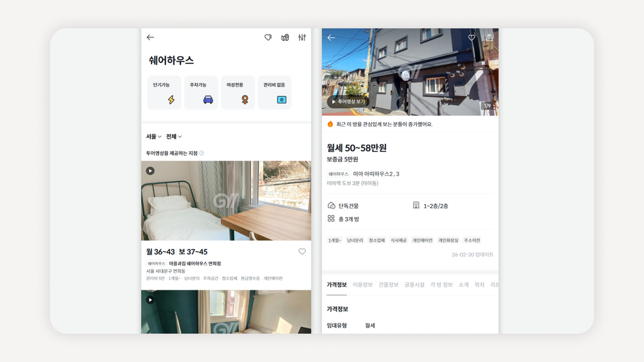
Task: Click address 서울 서대문구 연희동
Action: point(165,271)
